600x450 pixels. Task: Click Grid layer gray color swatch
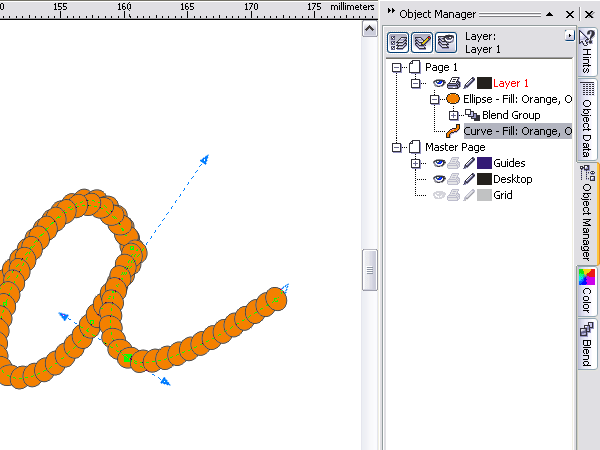tap(484, 195)
